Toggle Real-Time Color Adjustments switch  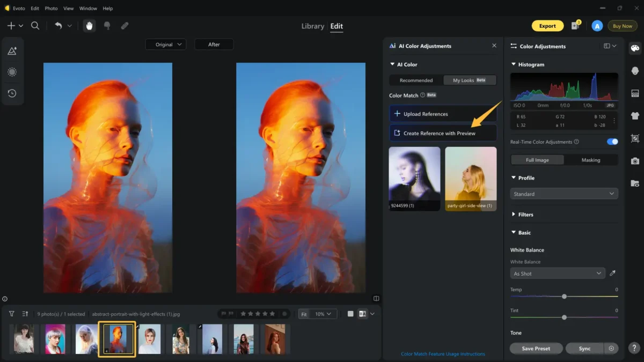point(612,142)
